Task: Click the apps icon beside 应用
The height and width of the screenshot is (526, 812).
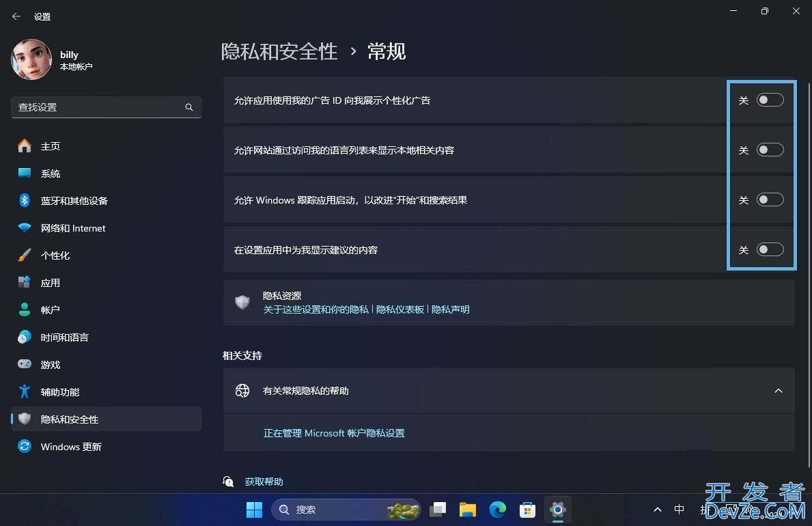Action: click(x=25, y=282)
